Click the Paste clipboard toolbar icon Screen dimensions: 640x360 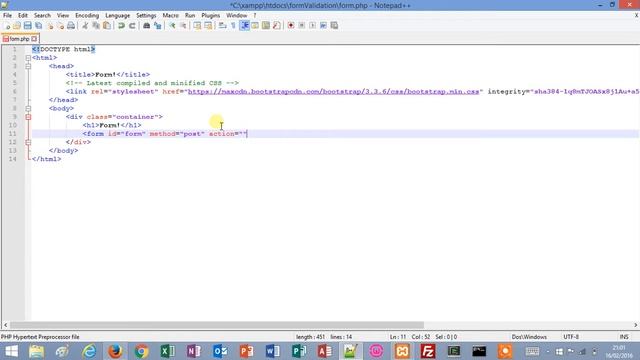(107, 26)
